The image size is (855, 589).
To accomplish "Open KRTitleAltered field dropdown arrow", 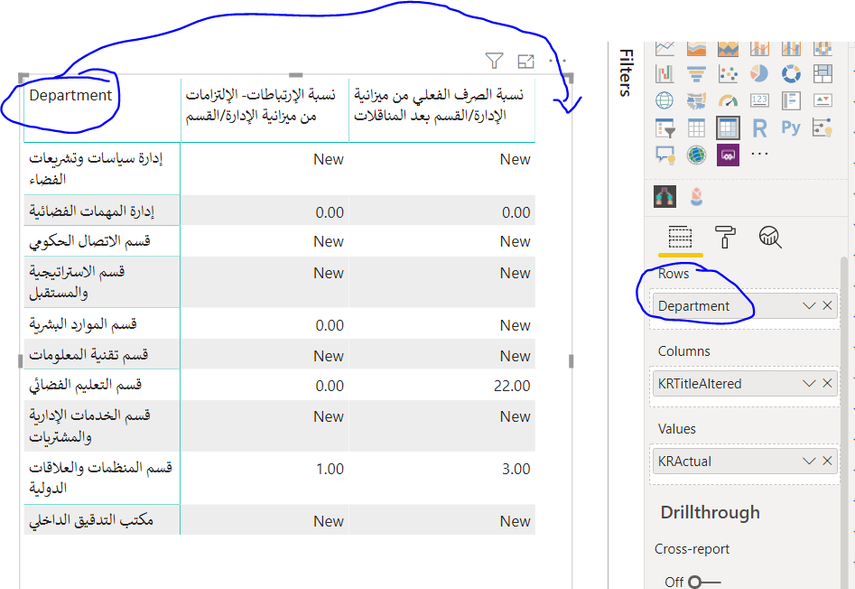I will point(809,383).
